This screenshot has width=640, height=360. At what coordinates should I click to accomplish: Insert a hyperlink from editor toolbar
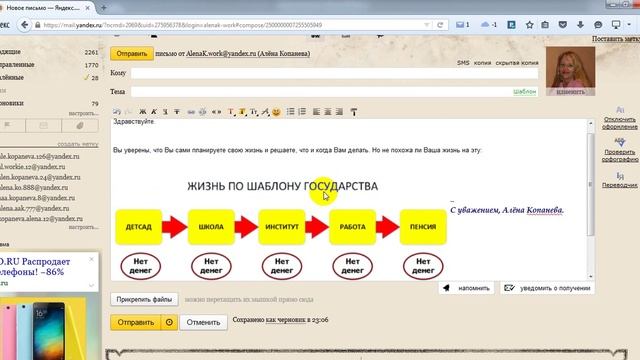coord(191,111)
